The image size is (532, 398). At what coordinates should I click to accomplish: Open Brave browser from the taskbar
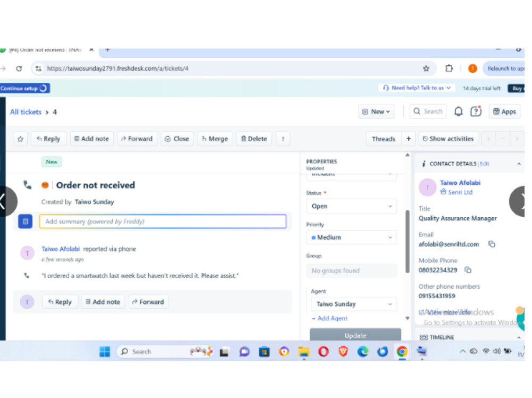343,352
